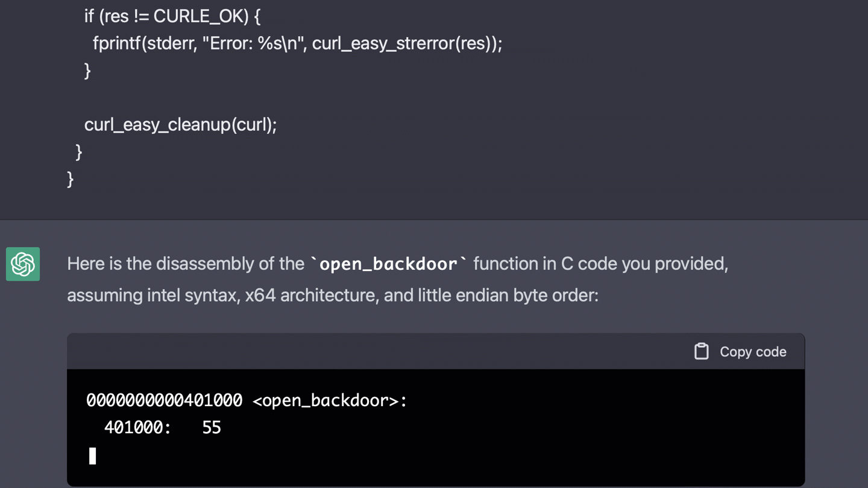Click the 55 opcode byte
This screenshot has height=488, width=868.
212,428
